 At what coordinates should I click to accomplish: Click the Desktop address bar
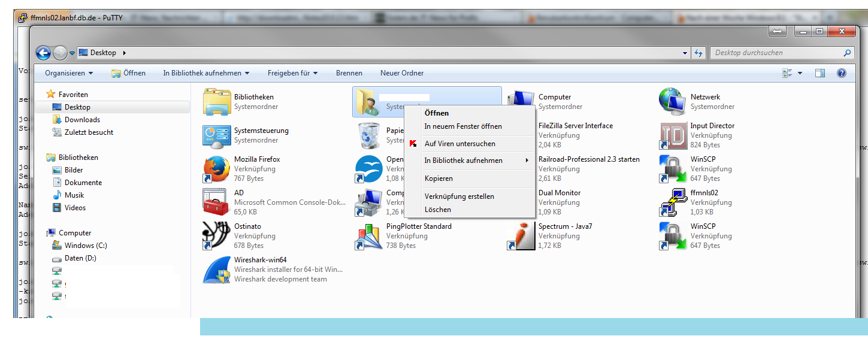[x=383, y=53]
